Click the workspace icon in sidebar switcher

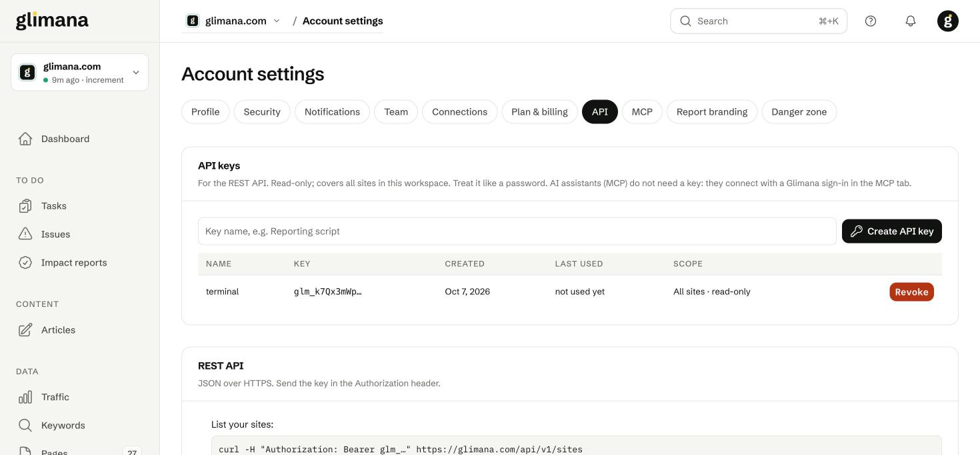click(27, 72)
